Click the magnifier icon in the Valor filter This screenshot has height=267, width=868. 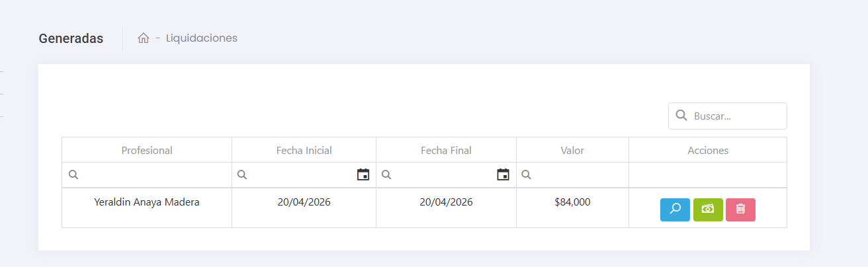tap(526, 175)
